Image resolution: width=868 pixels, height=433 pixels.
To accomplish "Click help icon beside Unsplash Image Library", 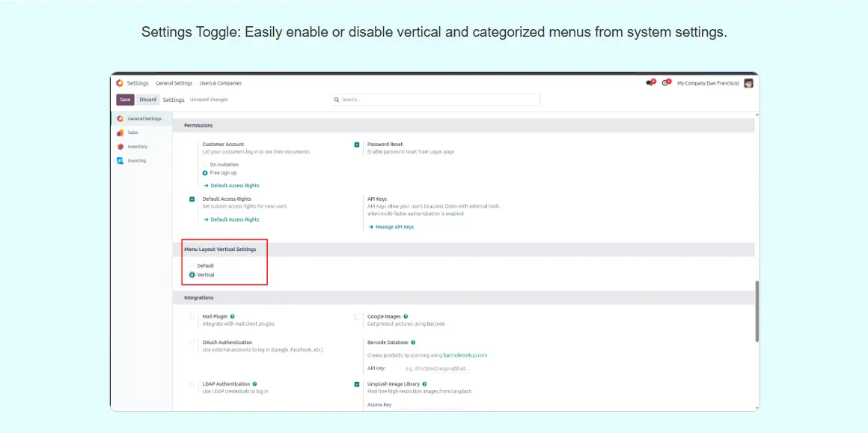I will pyautogui.click(x=425, y=384).
